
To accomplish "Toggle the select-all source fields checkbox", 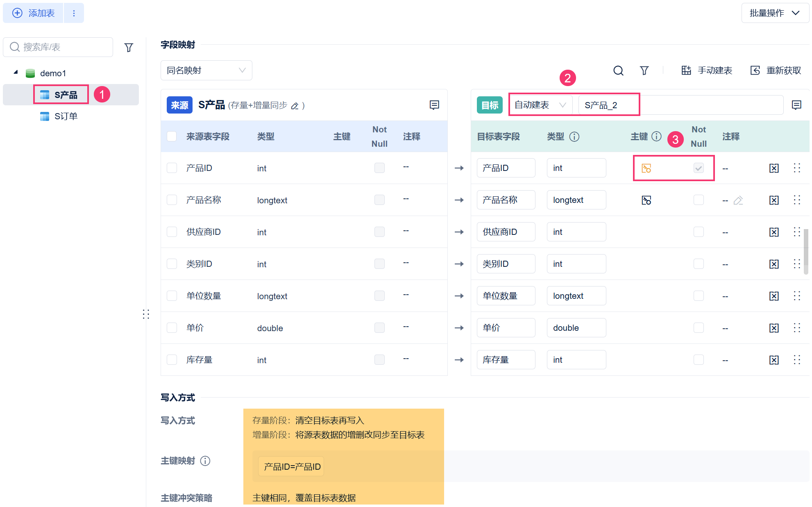I will pyautogui.click(x=172, y=136).
